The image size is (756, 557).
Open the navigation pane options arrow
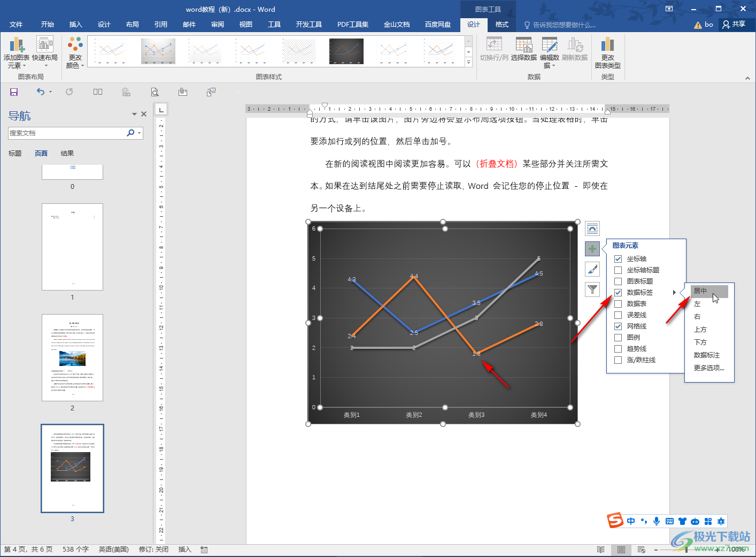pos(134,114)
